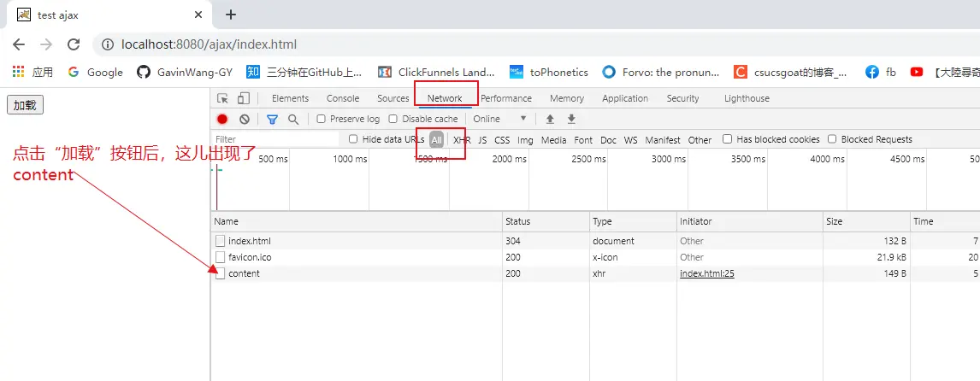980x381 pixels.
Task: Switch to the Console tab
Action: pyautogui.click(x=343, y=98)
